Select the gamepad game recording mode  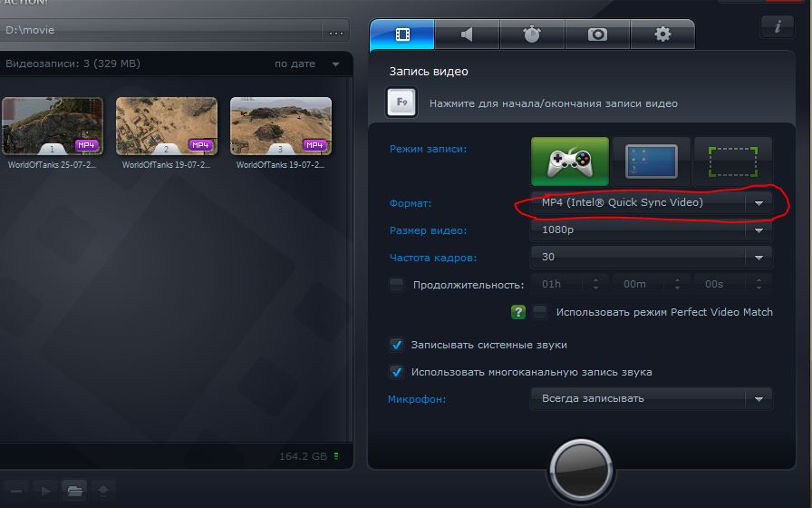[569, 161]
